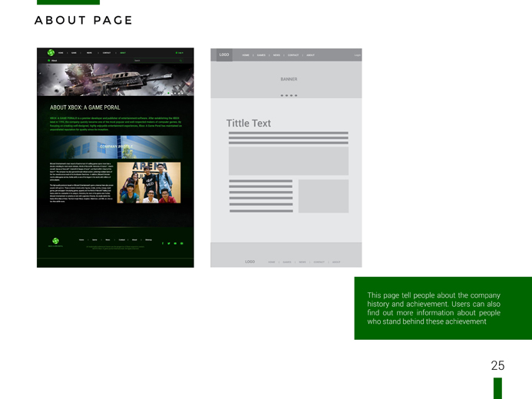532x399 pixels.
Task: Open HOME in the wireframe navbar
Action: [x=246, y=55]
